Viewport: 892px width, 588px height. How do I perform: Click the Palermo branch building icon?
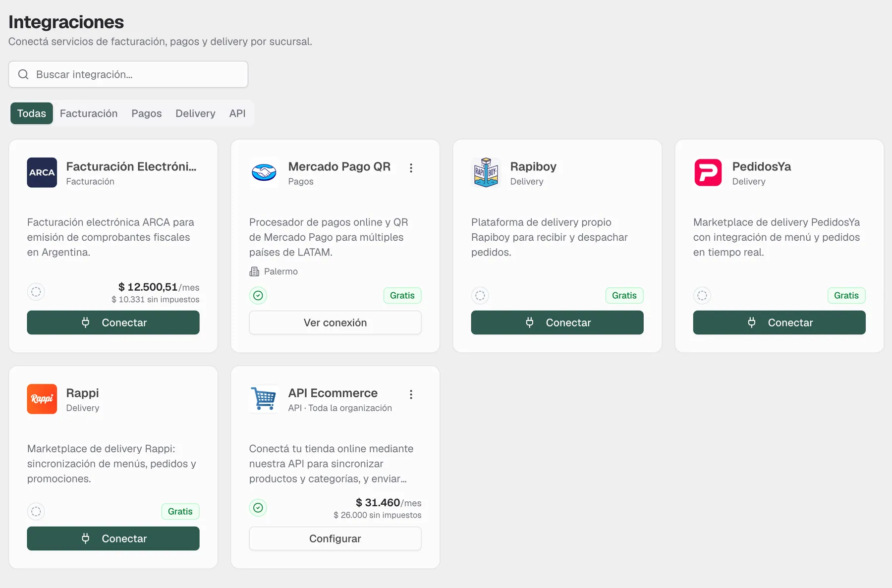[254, 271]
